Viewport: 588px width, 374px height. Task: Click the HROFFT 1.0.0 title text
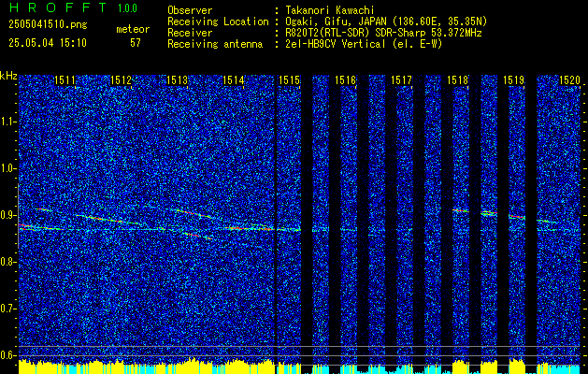pyautogui.click(x=73, y=7)
